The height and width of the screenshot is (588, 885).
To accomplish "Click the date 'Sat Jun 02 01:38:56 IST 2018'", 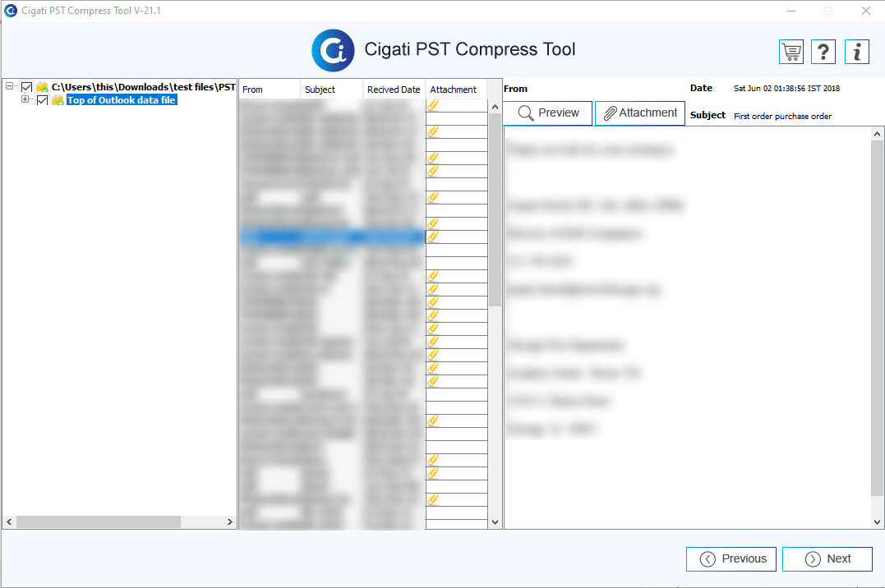I will click(786, 88).
